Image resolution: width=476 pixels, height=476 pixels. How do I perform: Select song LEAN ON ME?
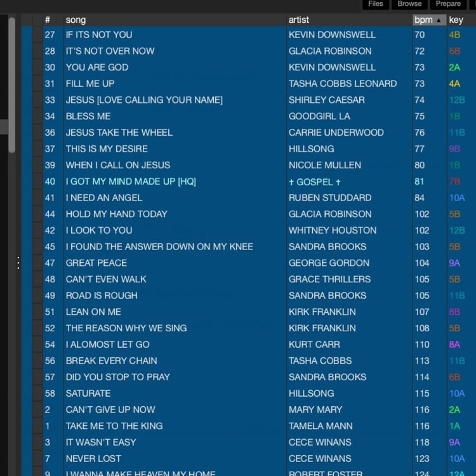[x=93, y=312]
